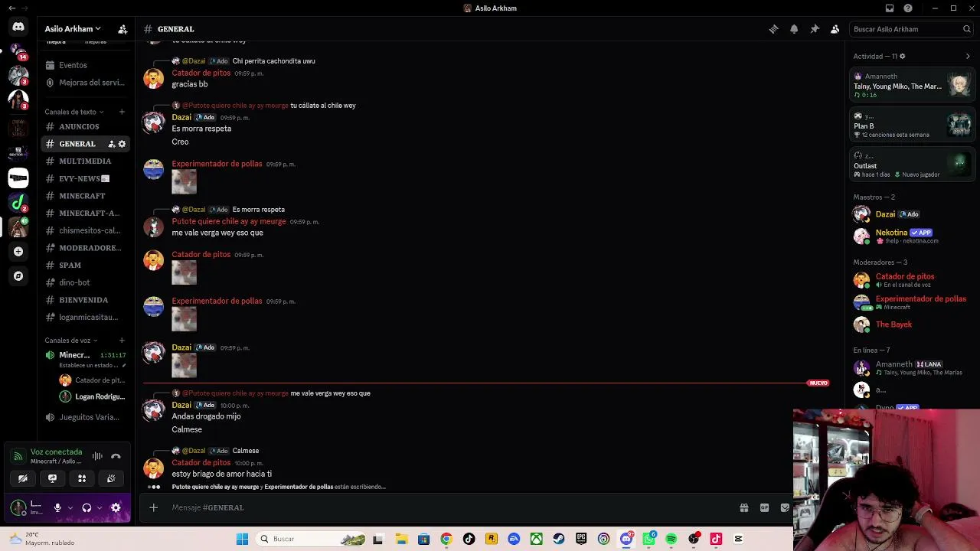Disconnect from the voice call
The height and width of the screenshot is (551, 980).
[x=116, y=456]
